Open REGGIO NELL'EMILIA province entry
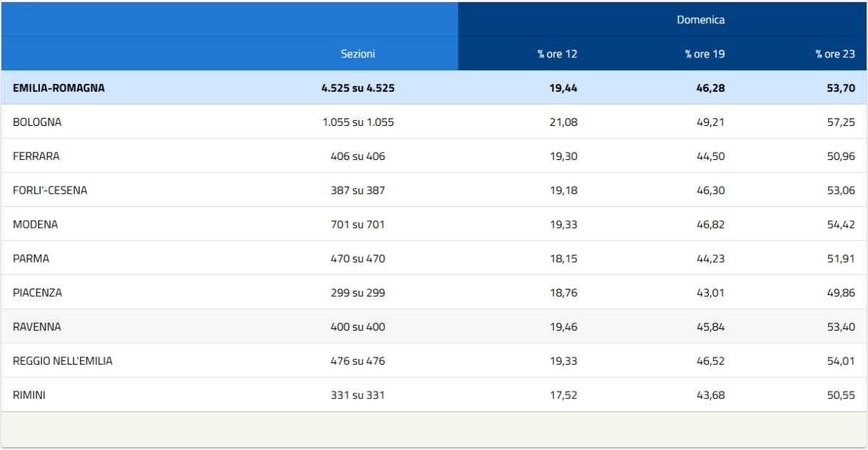 [x=62, y=361]
